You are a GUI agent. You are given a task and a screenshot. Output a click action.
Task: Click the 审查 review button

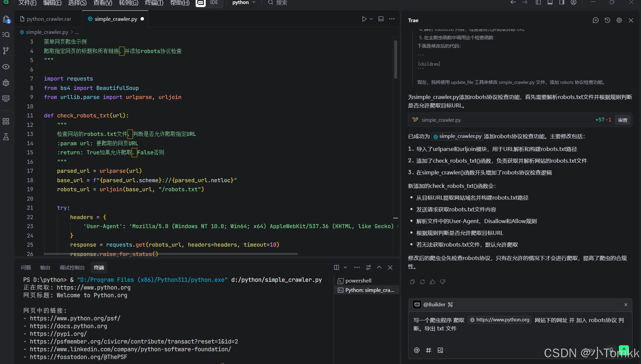623,120
